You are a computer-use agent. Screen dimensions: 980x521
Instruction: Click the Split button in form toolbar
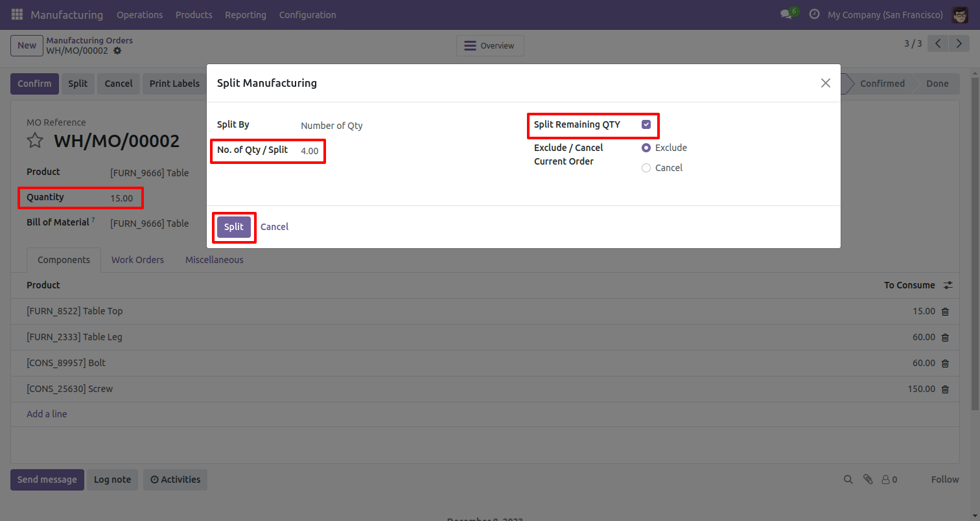(78, 84)
